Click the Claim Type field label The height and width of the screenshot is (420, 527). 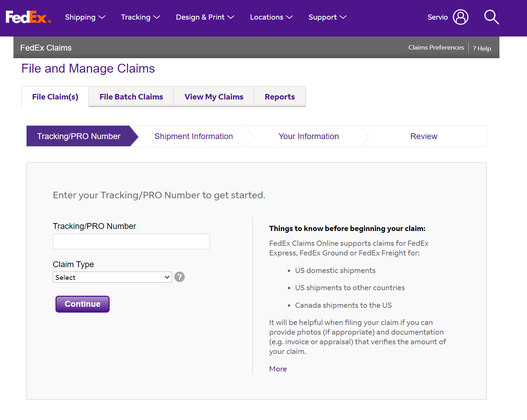(73, 264)
